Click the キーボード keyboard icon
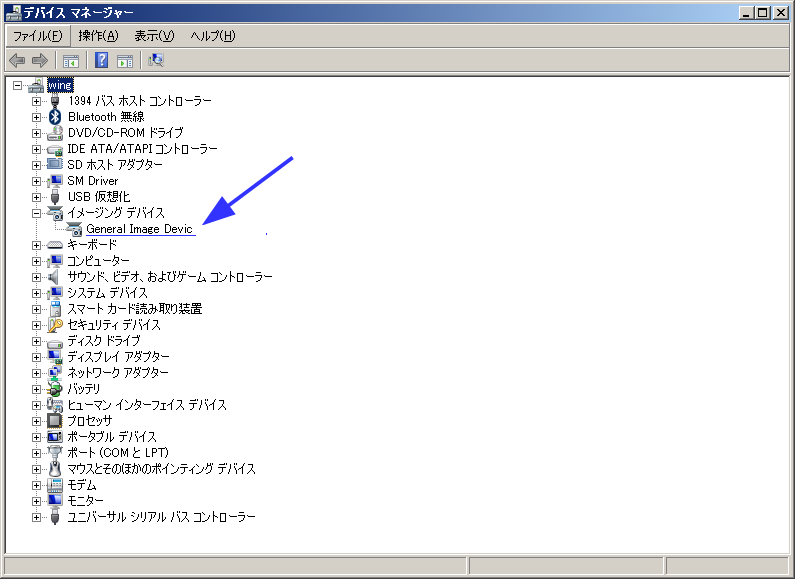Viewport: 795px width, 579px height. point(55,245)
